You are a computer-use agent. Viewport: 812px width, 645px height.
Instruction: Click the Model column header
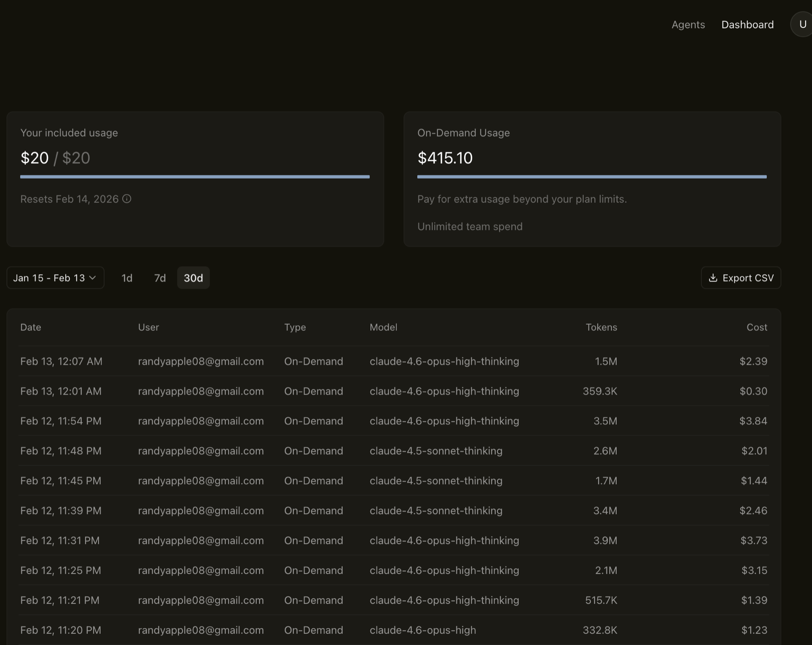pyautogui.click(x=383, y=327)
